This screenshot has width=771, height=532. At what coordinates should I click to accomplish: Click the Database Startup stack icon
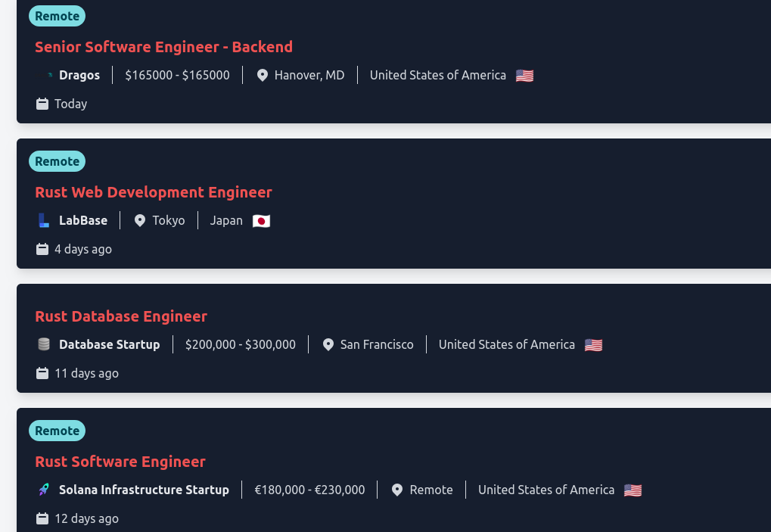(44, 344)
